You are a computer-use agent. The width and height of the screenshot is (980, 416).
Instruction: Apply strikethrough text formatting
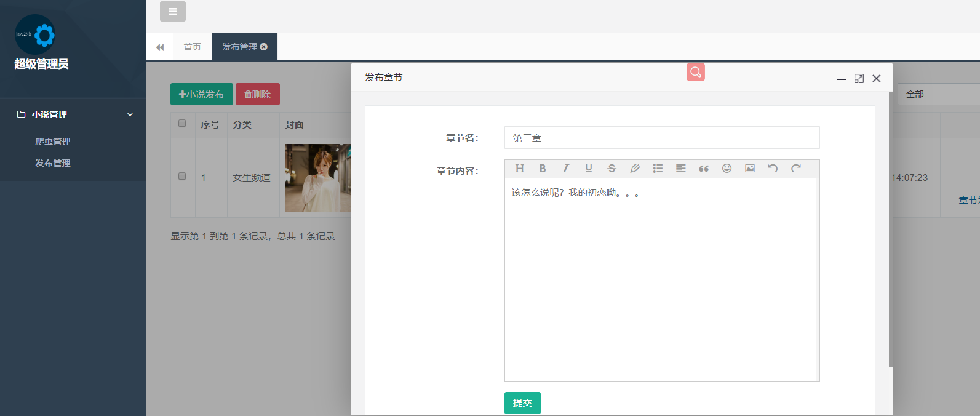[612, 169]
